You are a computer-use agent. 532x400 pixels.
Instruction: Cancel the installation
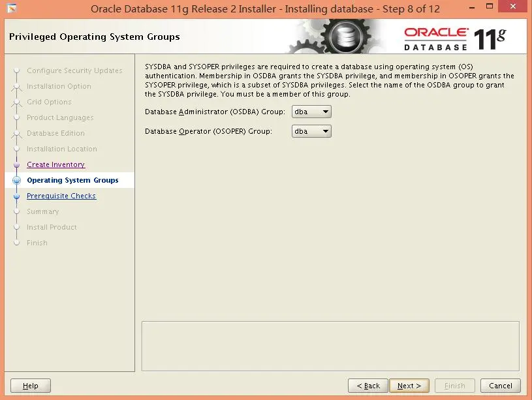click(x=501, y=386)
